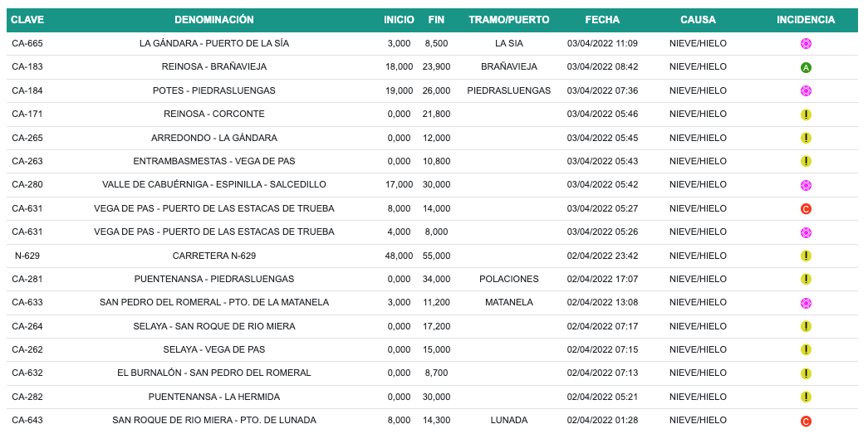Click 'ARREDONDO - LA GÁNDARA' road name

click(x=214, y=138)
